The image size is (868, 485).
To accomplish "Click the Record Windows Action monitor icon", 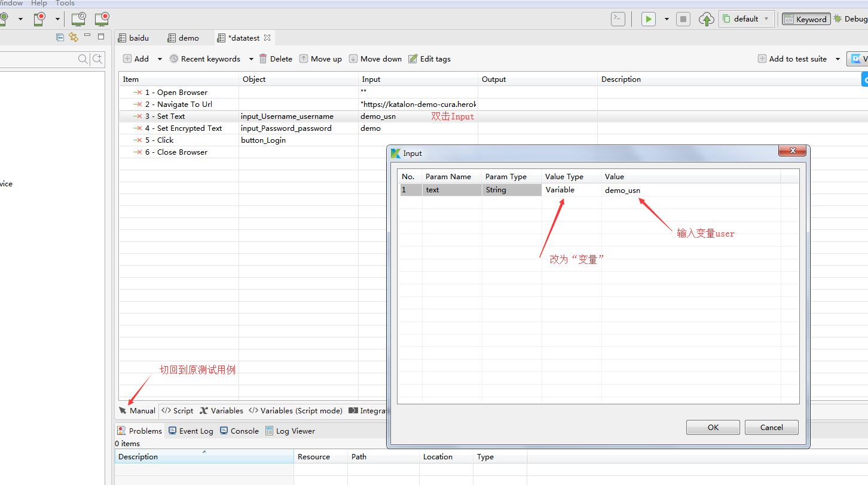I will click(x=102, y=19).
